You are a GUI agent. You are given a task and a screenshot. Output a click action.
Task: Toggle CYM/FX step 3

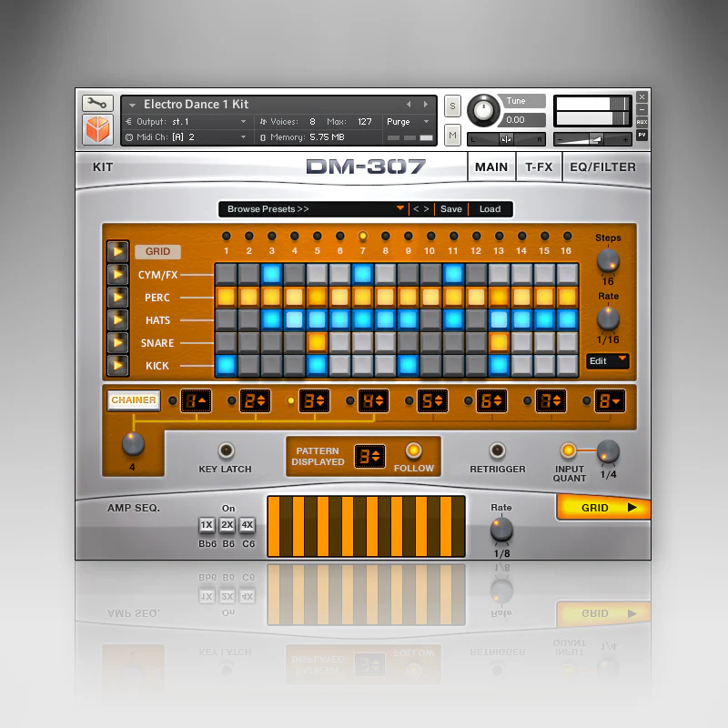point(271,275)
